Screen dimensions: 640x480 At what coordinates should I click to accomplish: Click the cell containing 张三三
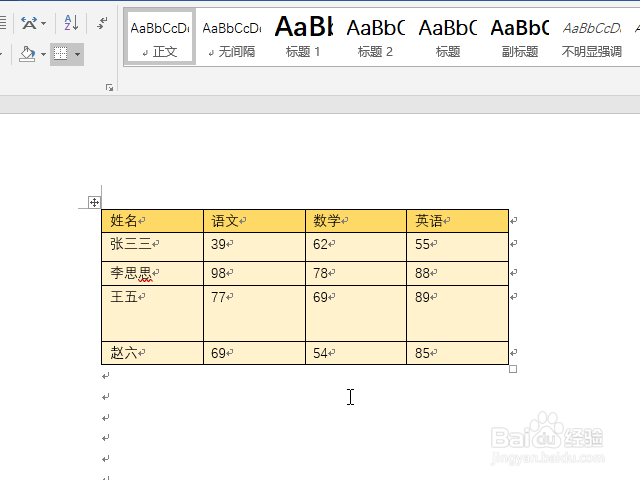tap(152, 247)
